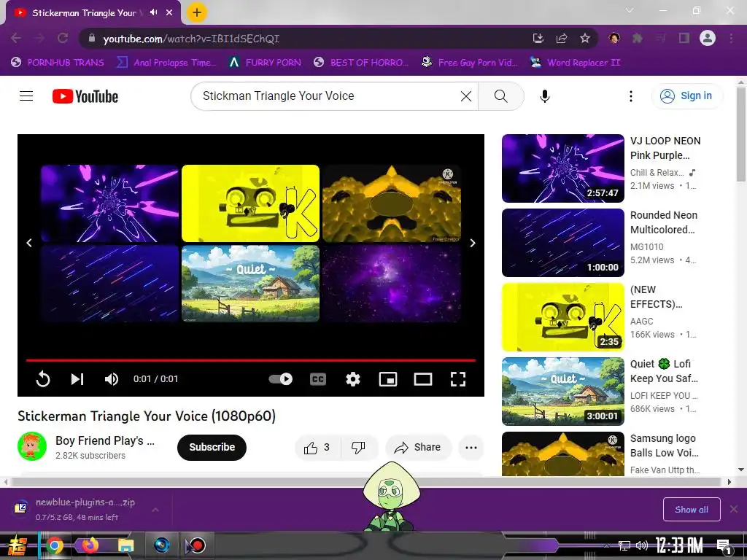747x560 pixels.
Task: Replay the video
Action: (43, 379)
